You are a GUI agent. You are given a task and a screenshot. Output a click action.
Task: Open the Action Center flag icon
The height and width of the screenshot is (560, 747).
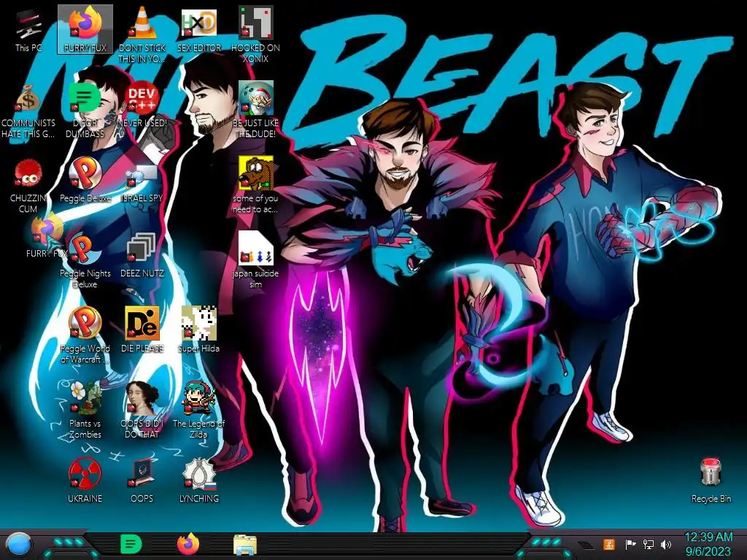(x=630, y=544)
